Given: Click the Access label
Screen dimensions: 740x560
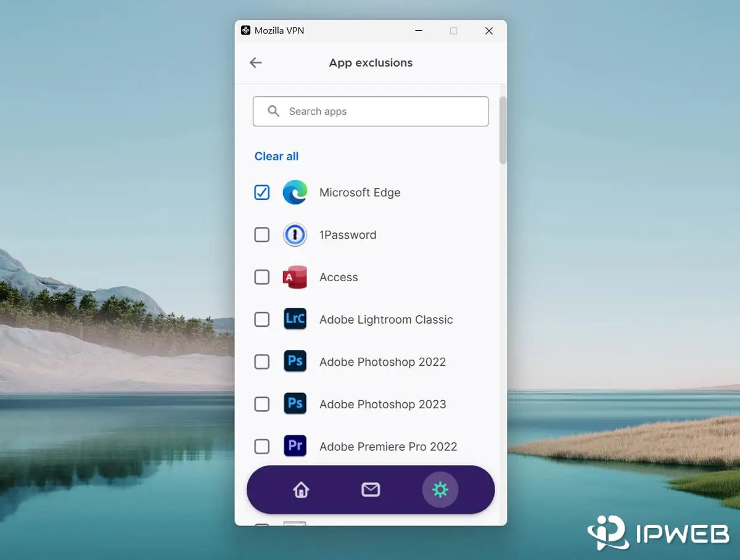Looking at the screenshot, I should click(x=339, y=278).
